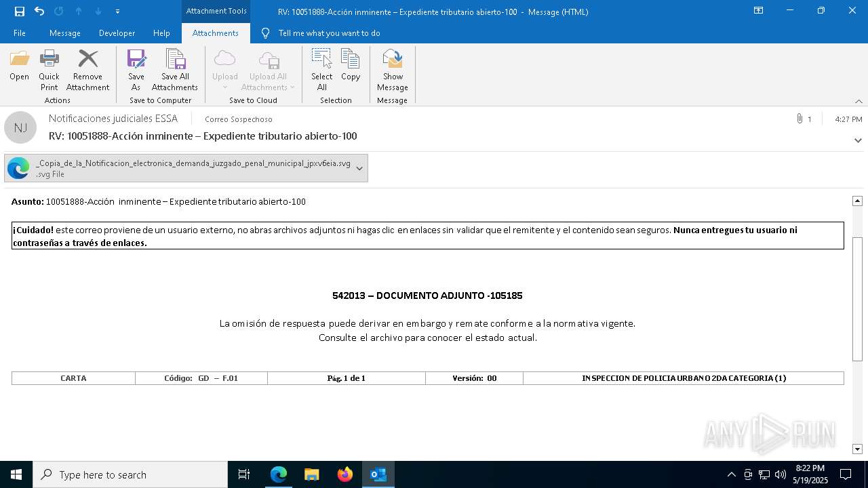The width and height of the screenshot is (868, 488).
Task: Click the Versión: 00 cell
Action: coord(474,378)
